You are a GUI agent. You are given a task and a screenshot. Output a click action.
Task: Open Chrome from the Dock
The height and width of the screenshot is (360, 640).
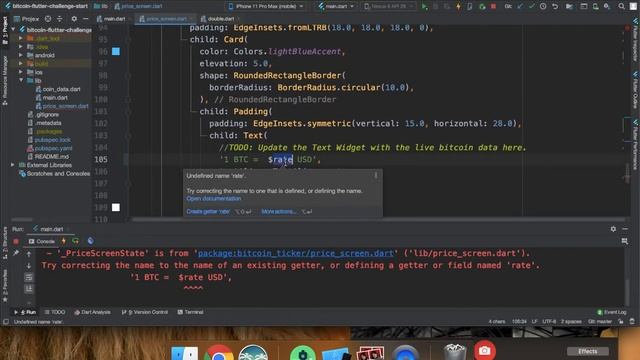point(219,353)
